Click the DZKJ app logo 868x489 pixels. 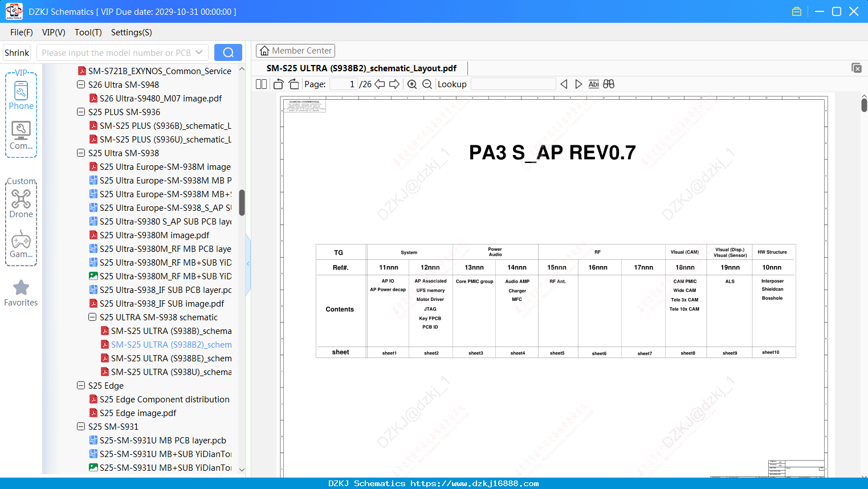tap(14, 11)
